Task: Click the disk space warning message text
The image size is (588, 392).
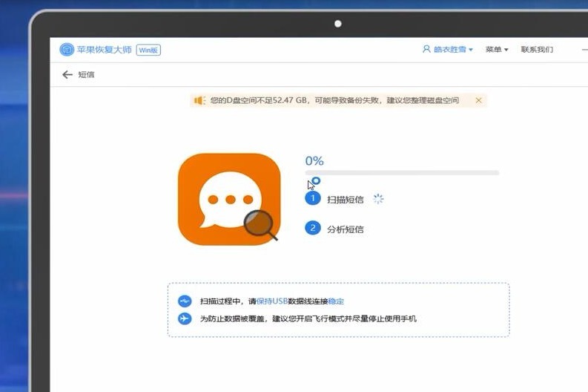Action: coord(334,100)
